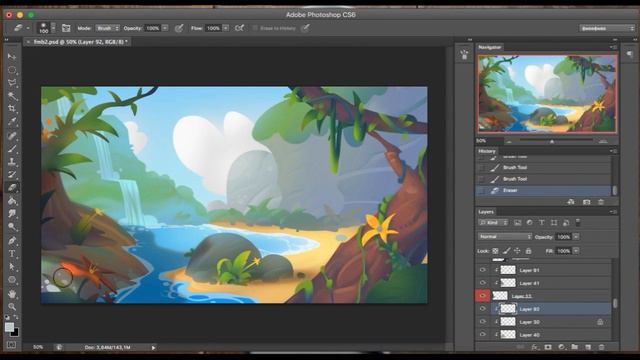The width and height of the screenshot is (640, 360).
Task: Select the Path Selection tool
Action: (12, 267)
